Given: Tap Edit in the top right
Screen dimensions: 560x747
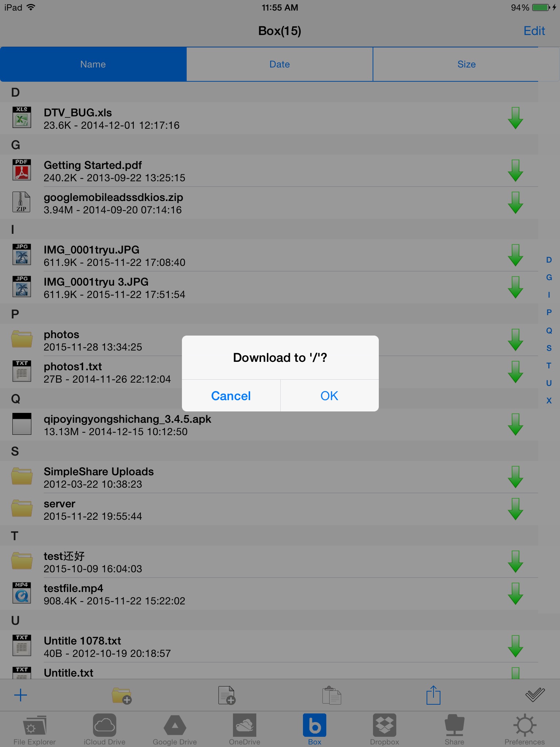Looking at the screenshot, I should click(x=534, y=31).
